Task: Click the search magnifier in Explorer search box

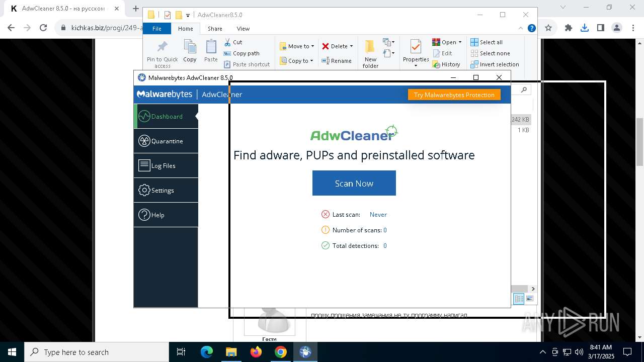Action: tap(524, 89)
